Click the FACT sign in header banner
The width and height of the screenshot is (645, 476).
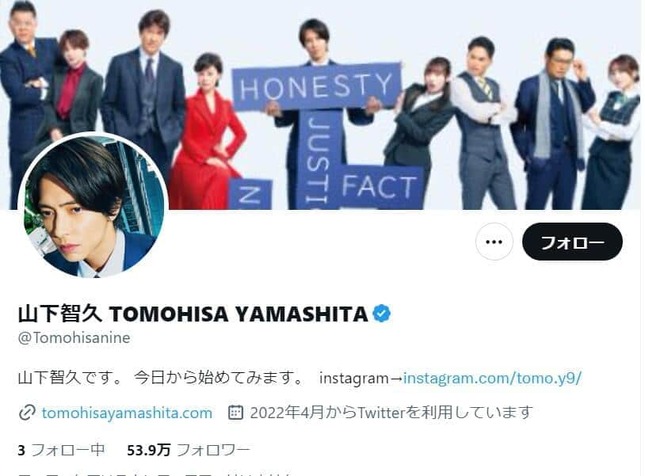pos(380,186)
